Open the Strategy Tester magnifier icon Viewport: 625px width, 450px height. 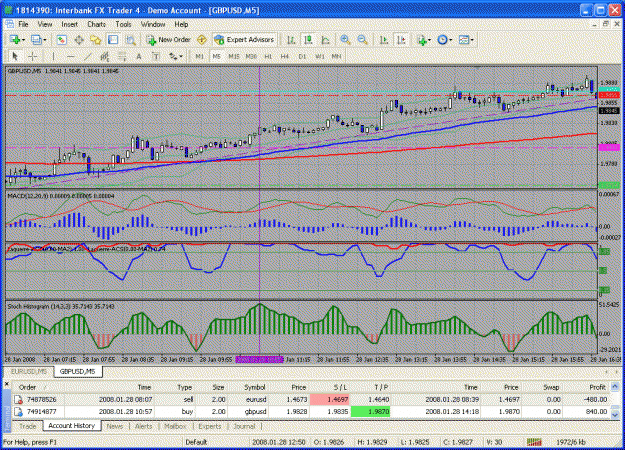[130, 40]
